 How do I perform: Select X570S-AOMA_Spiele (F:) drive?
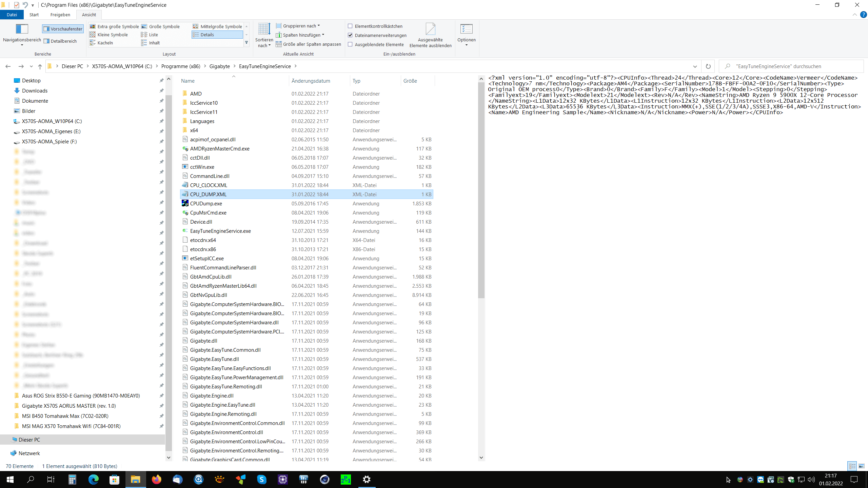click(x=50, y=141)
